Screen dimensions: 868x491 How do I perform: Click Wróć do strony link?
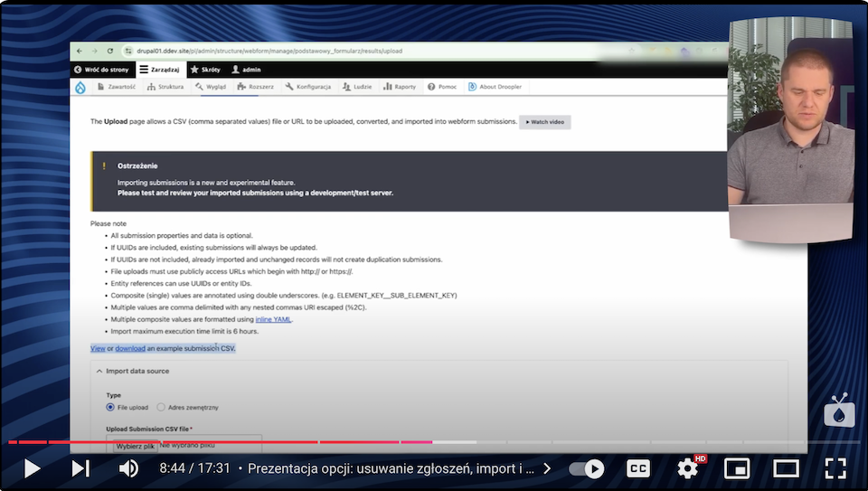point(102,70)
